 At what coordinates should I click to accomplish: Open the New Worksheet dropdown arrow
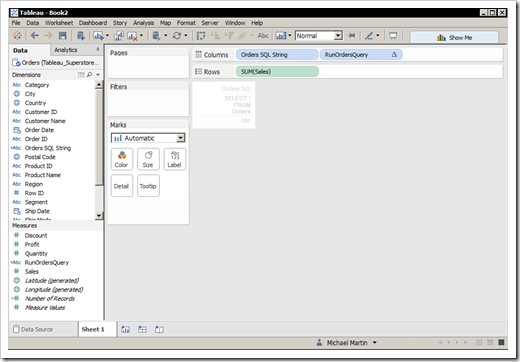coord(107,35)
